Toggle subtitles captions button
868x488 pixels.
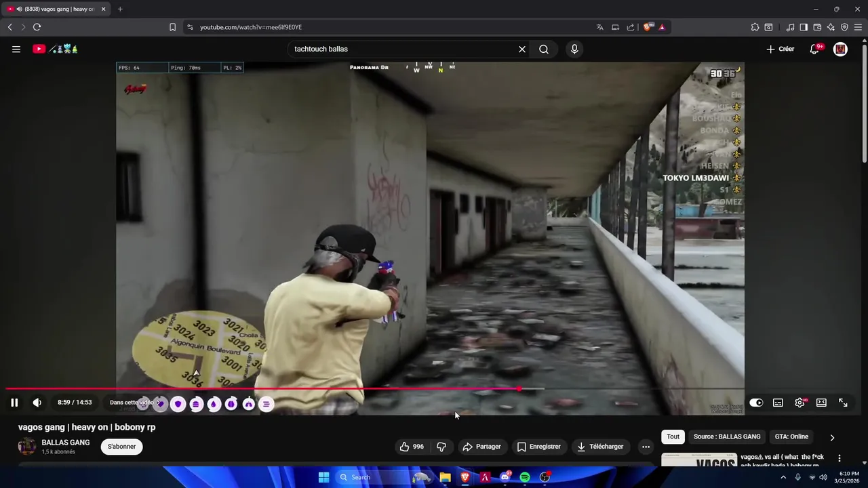(x=778, y=403)
